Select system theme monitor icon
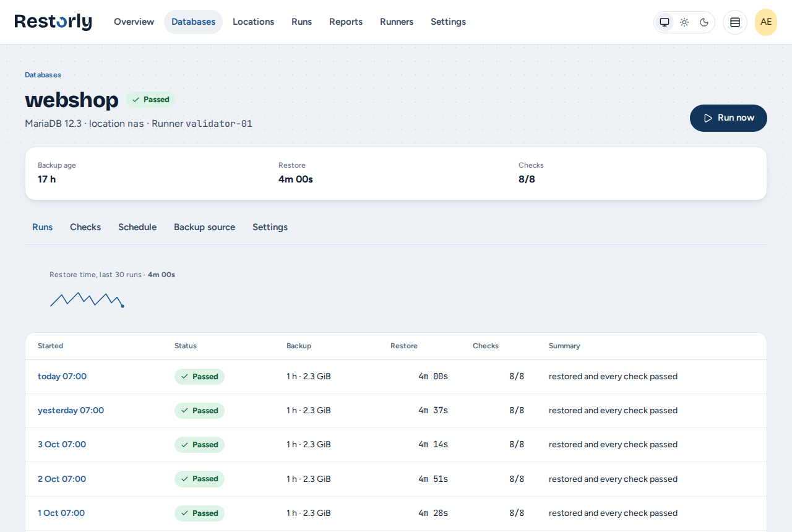Image resolution: width=792 pixels, height=532 pixels. 665,22
